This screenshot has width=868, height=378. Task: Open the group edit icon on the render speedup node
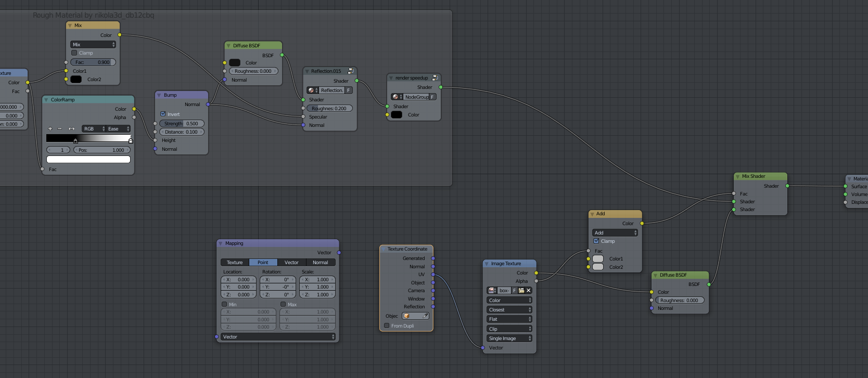pyautogui.click(x=435, y=78)
